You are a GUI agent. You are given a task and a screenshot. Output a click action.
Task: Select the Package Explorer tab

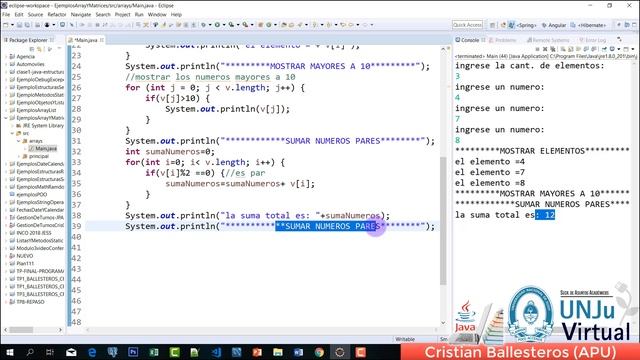coord(28,40)
